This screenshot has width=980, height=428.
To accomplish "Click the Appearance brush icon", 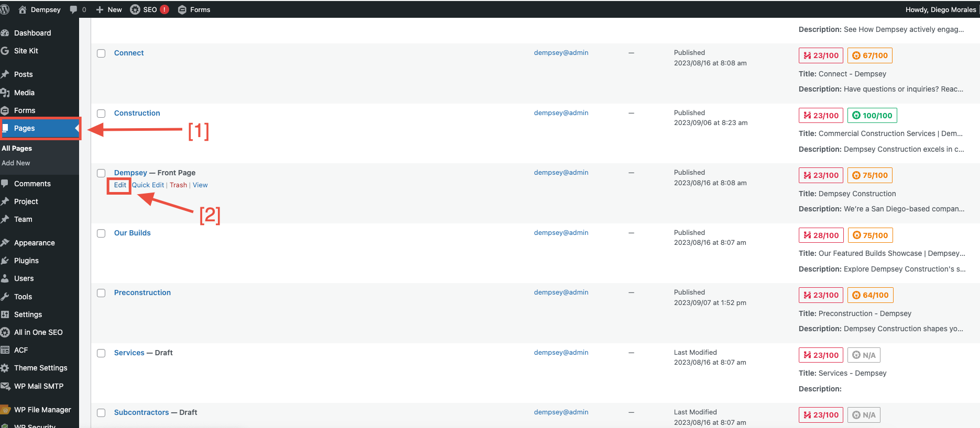I will point(5,243).
